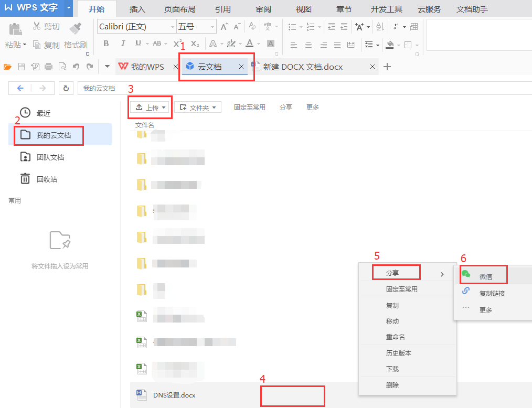The image size is (532, 408).
Task: Select 微信 in the share submenu
Action: click(x=485, y=276)
